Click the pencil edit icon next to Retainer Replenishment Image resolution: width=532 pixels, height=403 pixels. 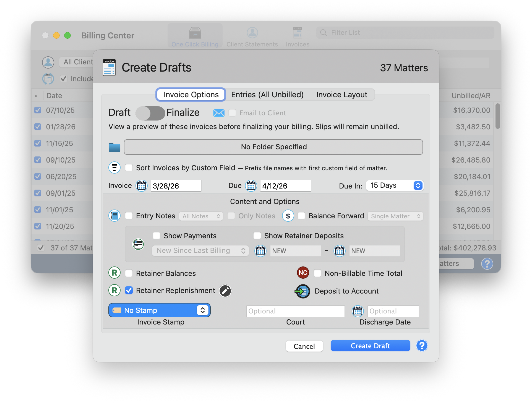[225, 291]
